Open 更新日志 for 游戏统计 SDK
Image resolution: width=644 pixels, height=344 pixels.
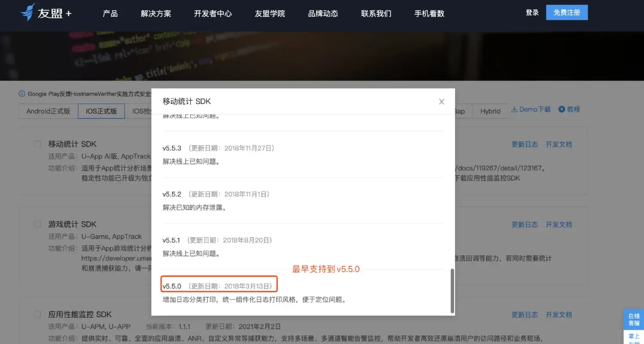[525, 224]
